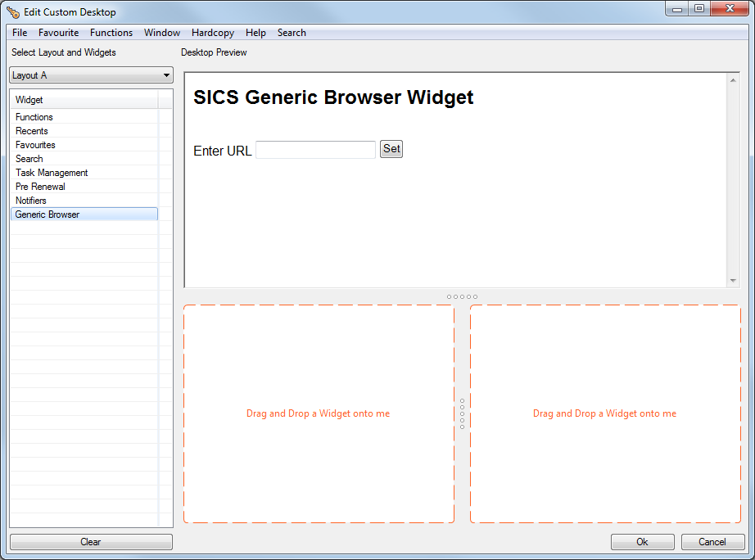This screenshot has width=755, height=560.
Task: Open the Hardcopy menu
Action: 212,33
